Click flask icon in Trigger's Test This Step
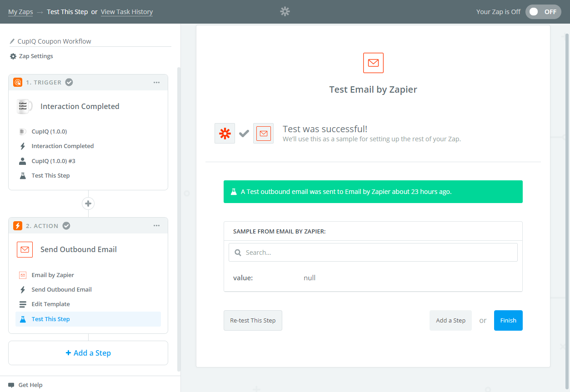Screen dimensions: 570x392 [22, 176]
